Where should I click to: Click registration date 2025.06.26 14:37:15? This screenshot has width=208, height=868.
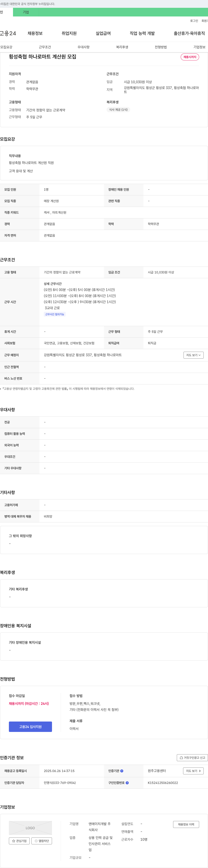(x=59, y=771)
